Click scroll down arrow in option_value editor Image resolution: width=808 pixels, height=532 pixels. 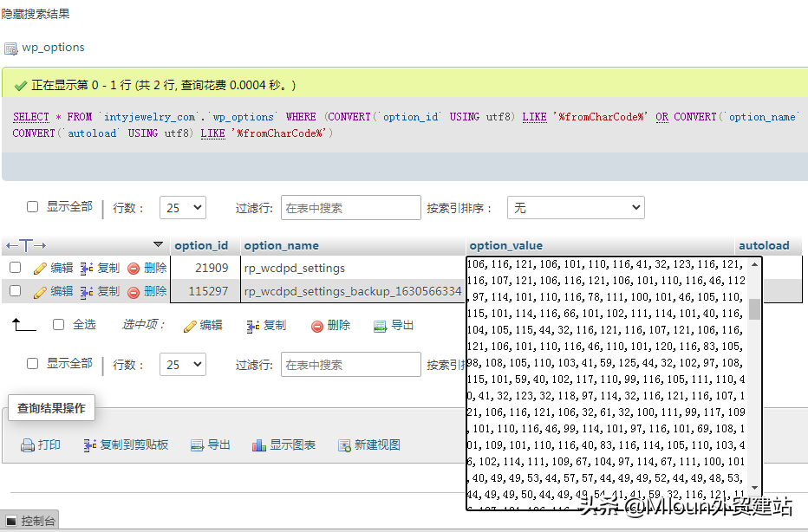point(754,488)
